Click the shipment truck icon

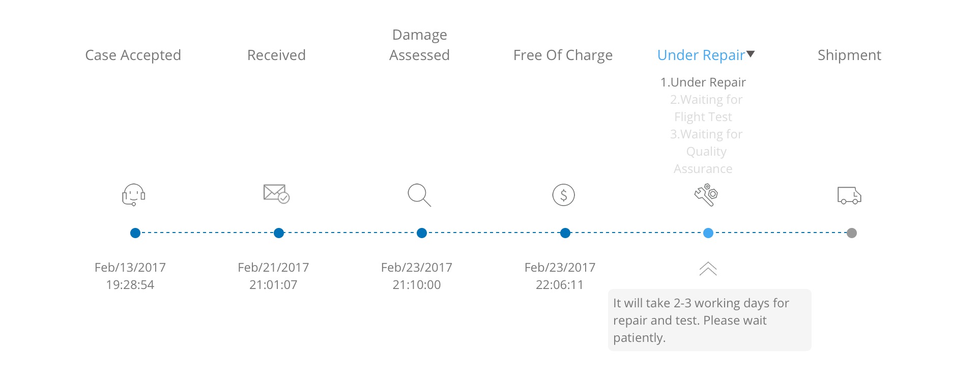point(849,195)
